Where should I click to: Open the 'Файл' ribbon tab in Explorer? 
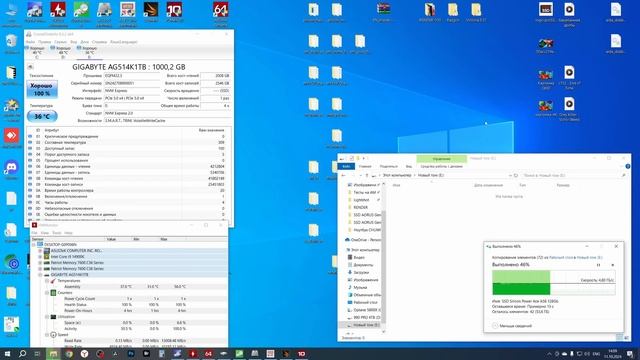[346, 167]
